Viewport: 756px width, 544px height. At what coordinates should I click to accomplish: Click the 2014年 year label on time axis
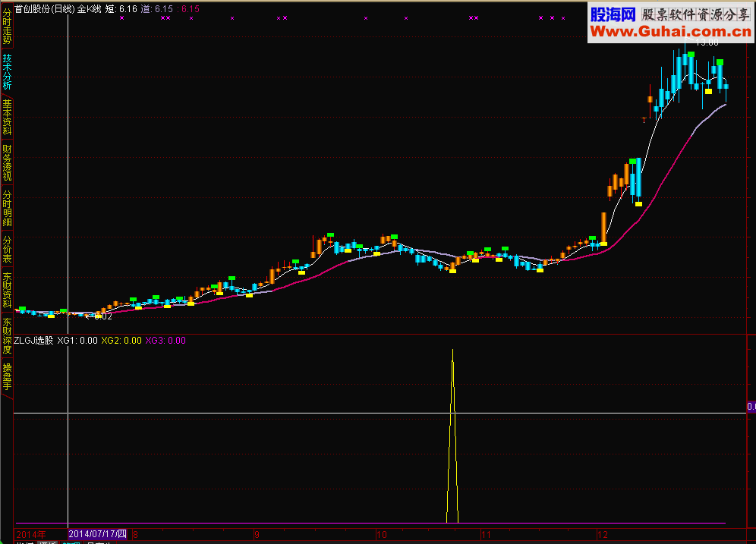click(x=31, y=534)
